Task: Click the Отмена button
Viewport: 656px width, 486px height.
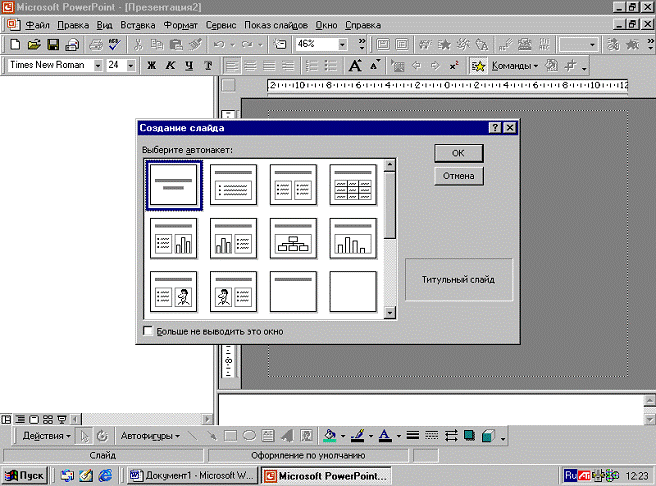Action: pos(459,176)
